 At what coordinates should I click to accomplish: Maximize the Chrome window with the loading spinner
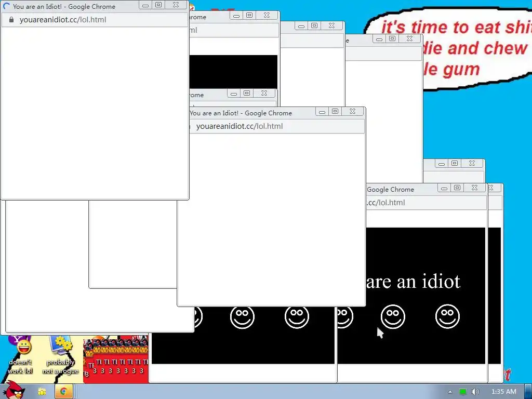click(x=158, y=5)
